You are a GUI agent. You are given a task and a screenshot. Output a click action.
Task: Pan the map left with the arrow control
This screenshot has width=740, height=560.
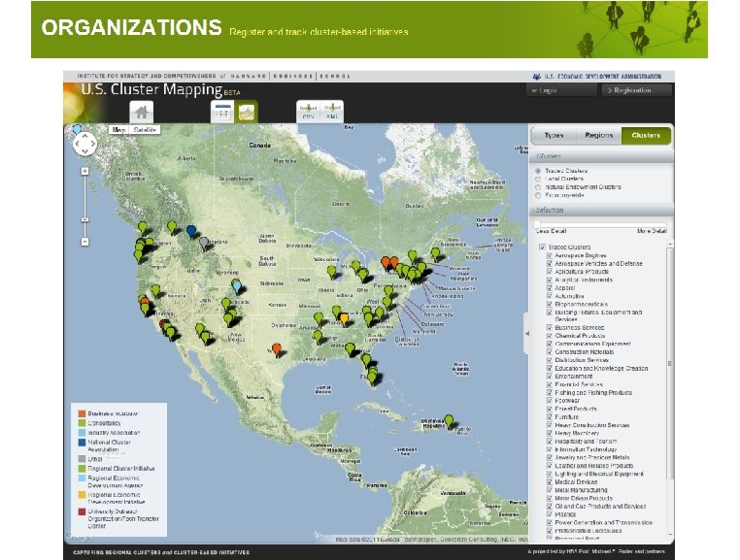pos(78,144)
